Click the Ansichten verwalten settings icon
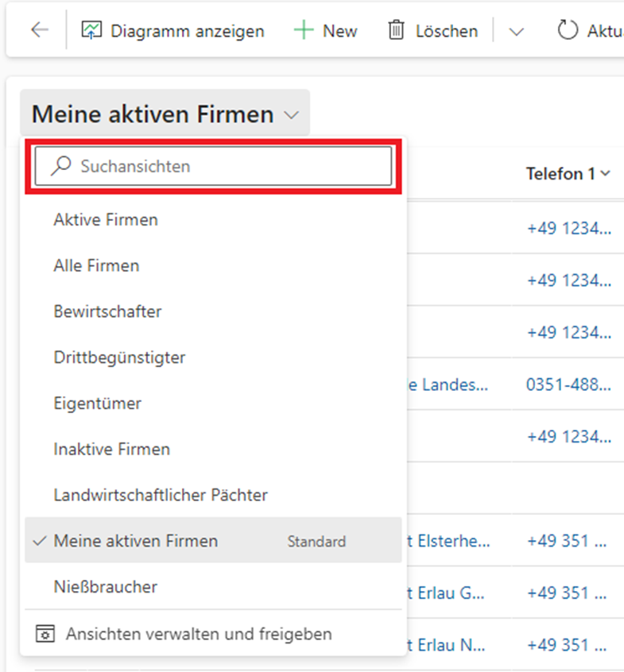 (46, 634)
